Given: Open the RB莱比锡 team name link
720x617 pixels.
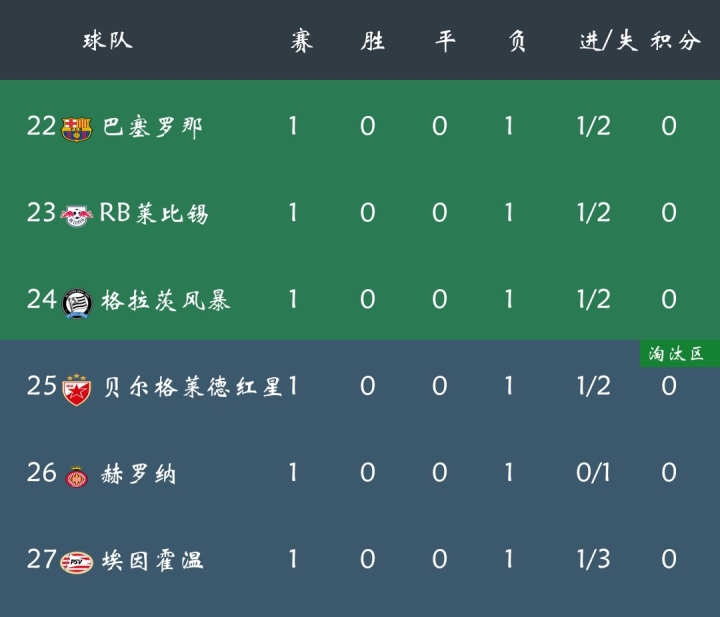Looking at the screenshot, I should (x=153, y=213).
